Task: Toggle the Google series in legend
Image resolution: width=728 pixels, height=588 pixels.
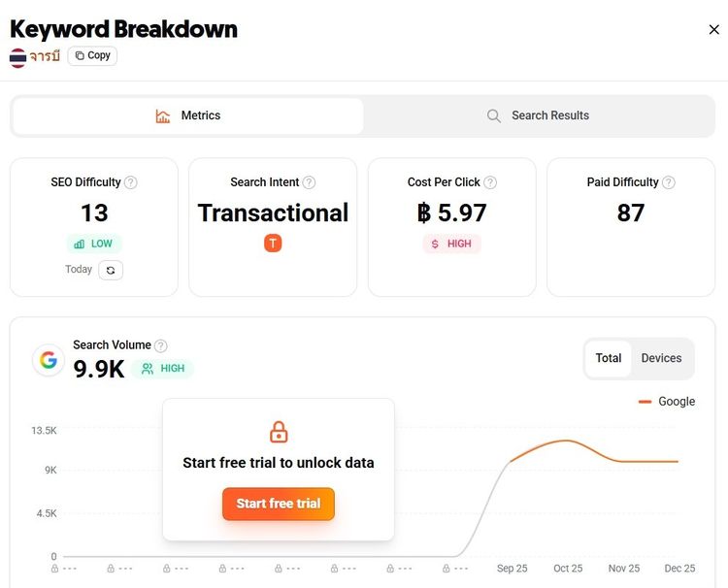Action: click(667, 402)
